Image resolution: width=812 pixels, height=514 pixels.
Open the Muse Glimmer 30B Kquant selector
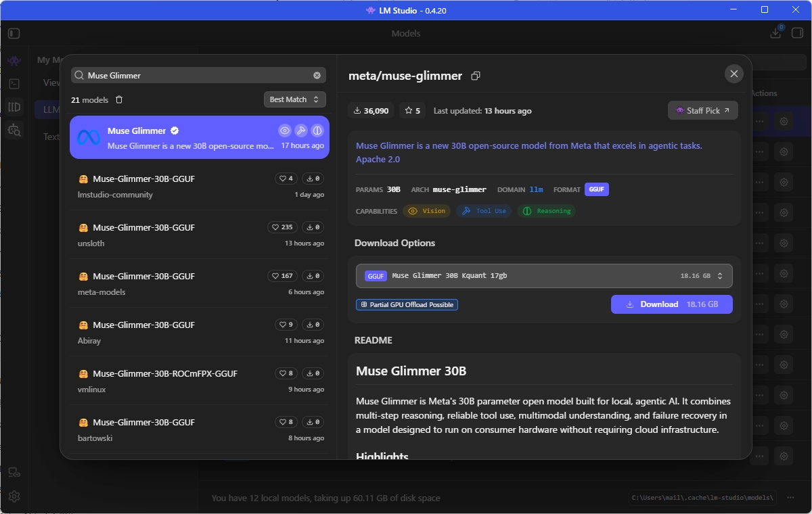tap(544, 276)
